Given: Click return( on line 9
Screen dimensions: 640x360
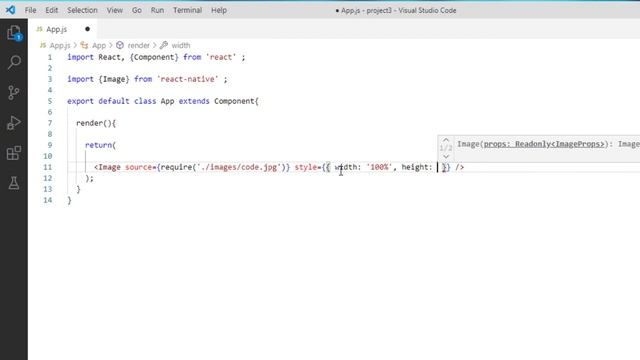Looking at the screenshot, I should click(x=100, y=145).
